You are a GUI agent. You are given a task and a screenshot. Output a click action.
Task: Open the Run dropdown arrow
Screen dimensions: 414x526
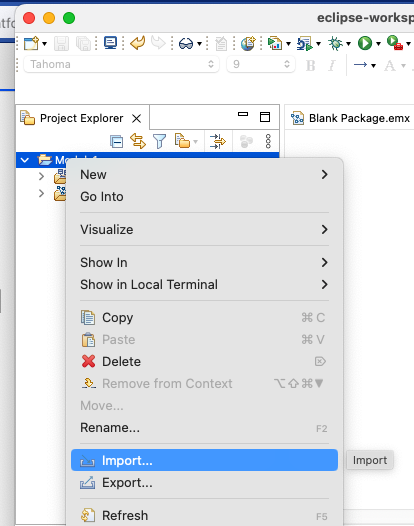tap(378, 44)
